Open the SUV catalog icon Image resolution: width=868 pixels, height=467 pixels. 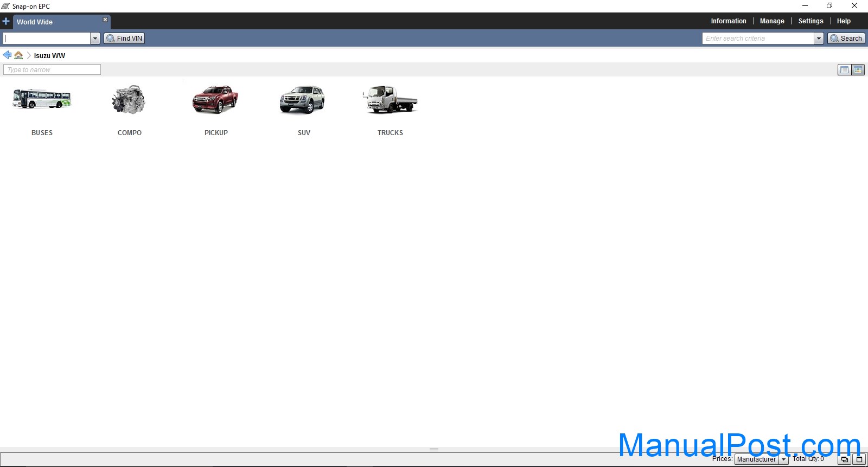pyautogui.click(x=302, y=99)
